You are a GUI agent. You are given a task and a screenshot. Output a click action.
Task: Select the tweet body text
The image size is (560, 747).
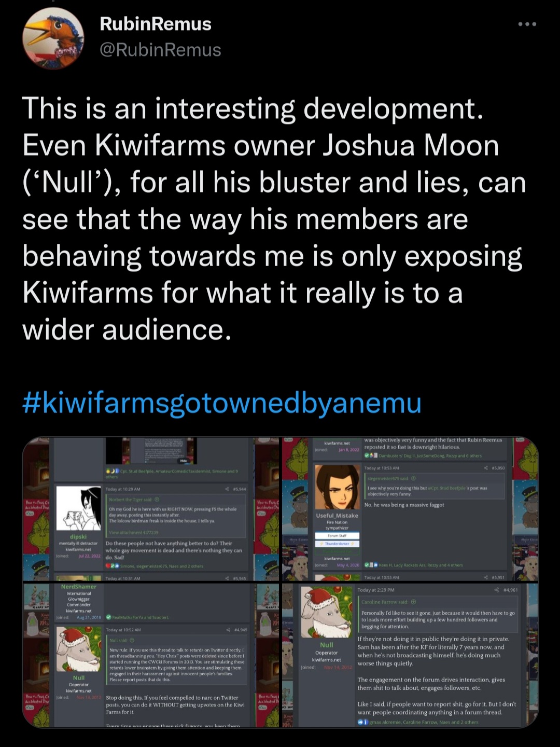point(274,219)
